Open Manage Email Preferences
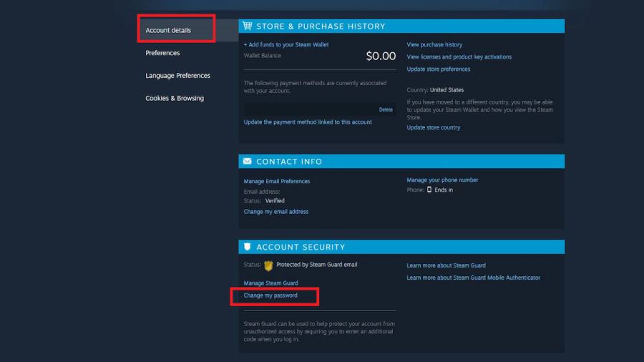The image size is (644, 362). tap(277, 181)
